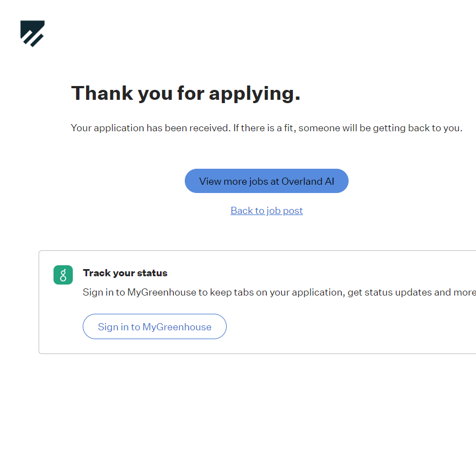The image size is (476, 461).
Task: Select the 'Track your status' heading
Action: 125,273
